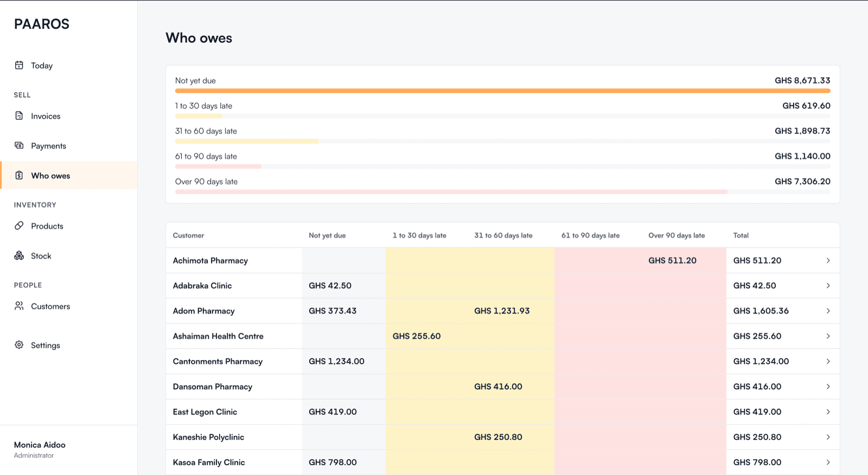Expand the Ashaiman Health Centre chevron
The width and height of the screenshot is (868, 475).
[x=828, y=336]
